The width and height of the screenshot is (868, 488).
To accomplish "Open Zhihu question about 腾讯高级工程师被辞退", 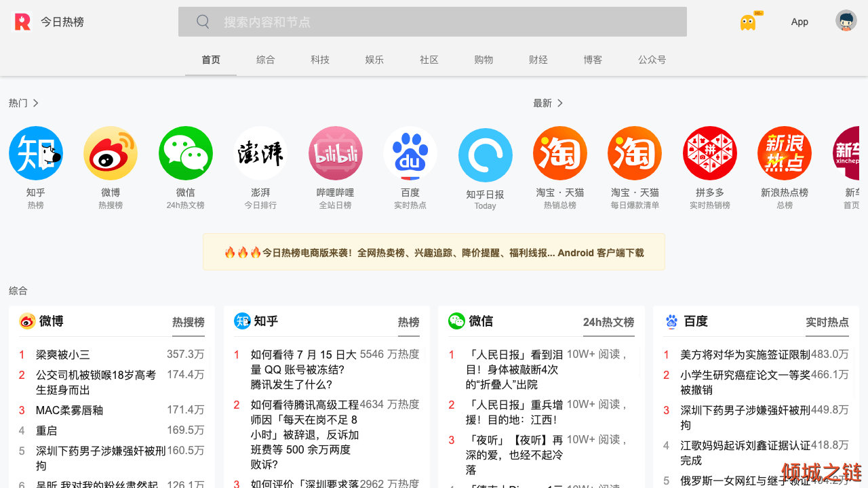I will (x=305, y=434).
